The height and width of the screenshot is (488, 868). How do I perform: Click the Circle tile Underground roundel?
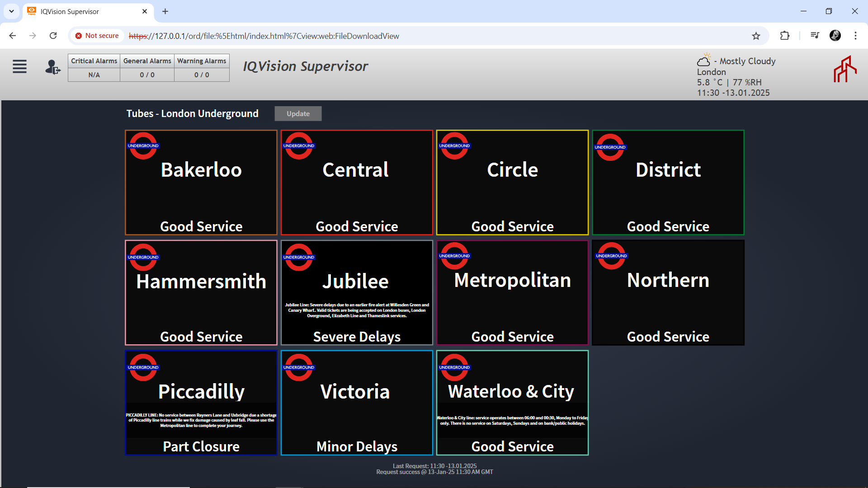tap(454, 145)
